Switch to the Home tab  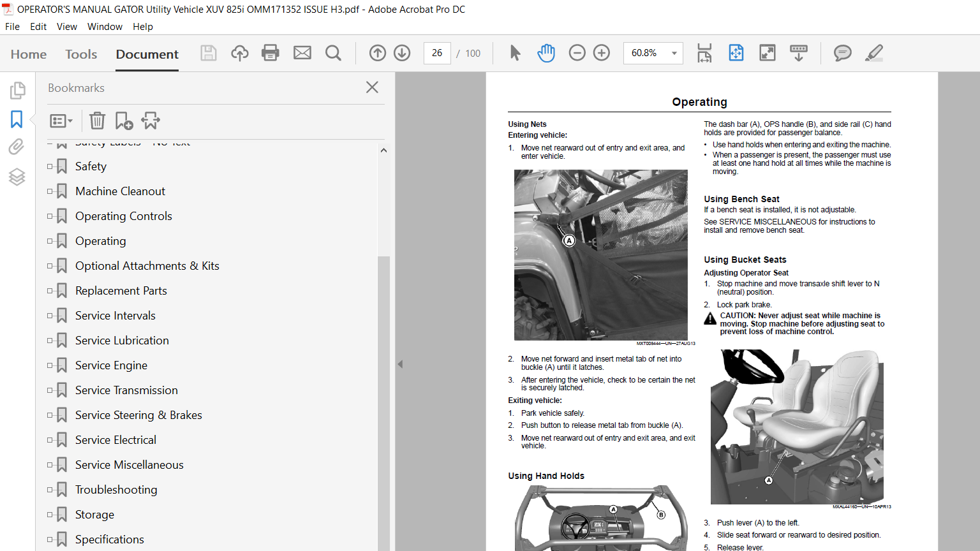coord(29,54)
